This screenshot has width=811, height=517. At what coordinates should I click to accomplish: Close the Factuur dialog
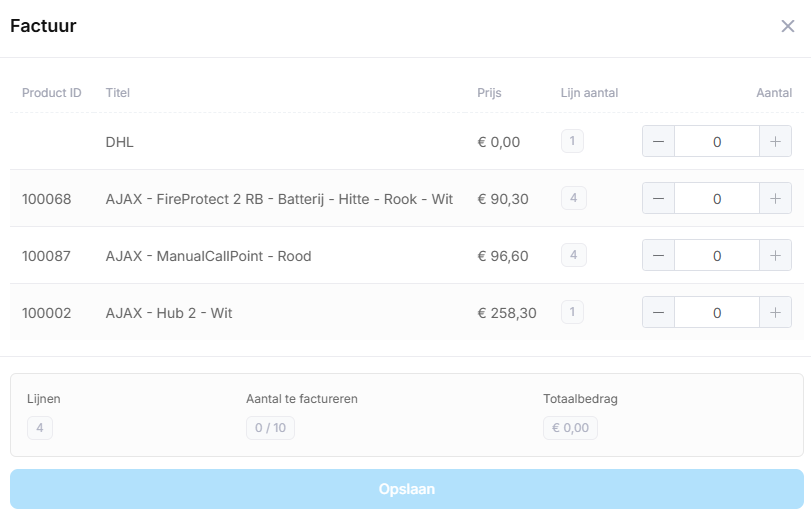point(788,26)
